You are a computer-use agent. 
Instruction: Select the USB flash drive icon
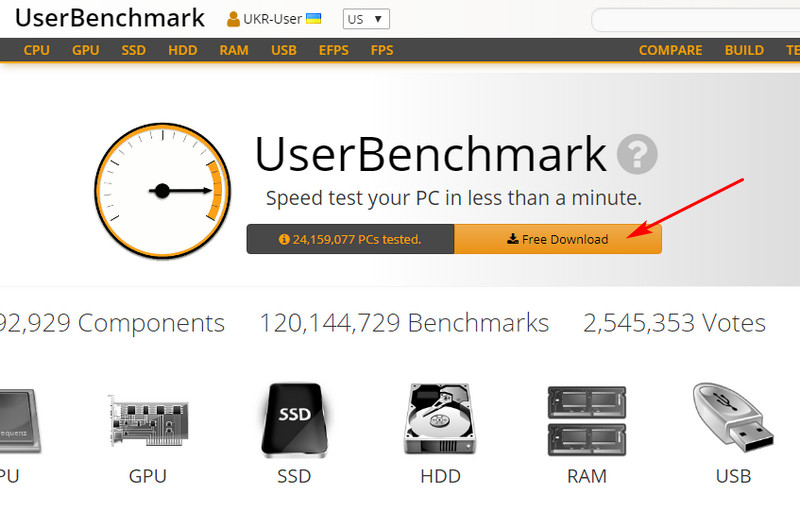733,417
